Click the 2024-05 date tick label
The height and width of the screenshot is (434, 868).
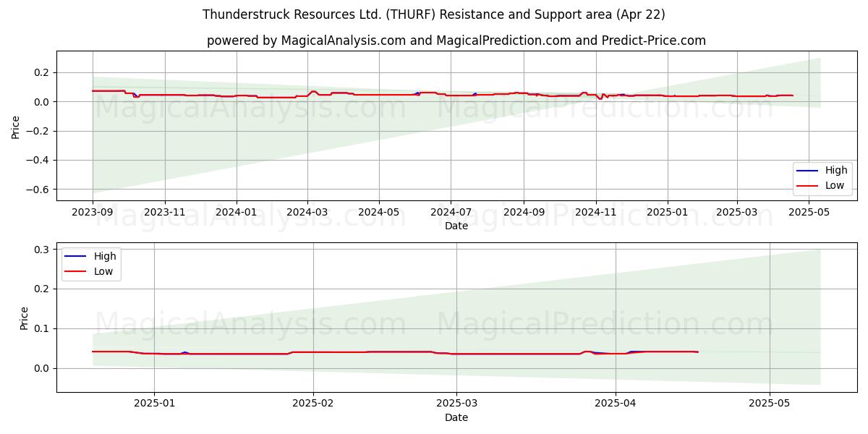click(380, 213)
